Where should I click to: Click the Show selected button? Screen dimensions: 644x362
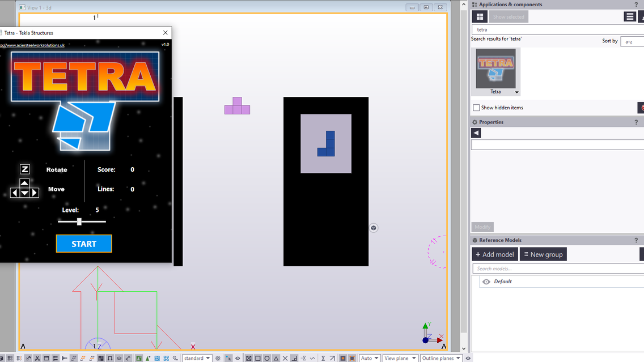(x=509, y=17)
